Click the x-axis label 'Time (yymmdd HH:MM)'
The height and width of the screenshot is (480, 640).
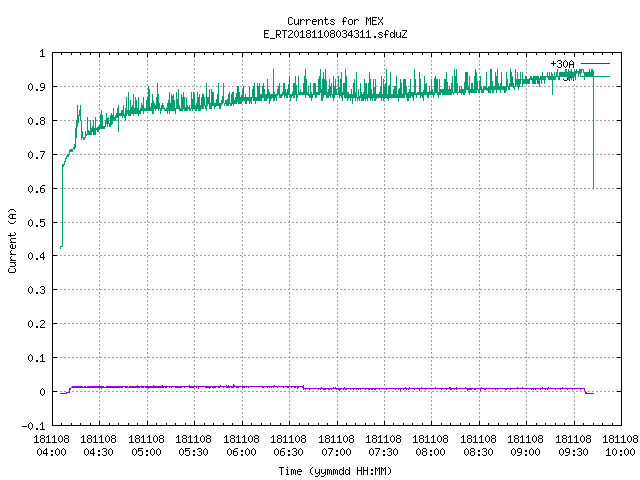pyautogui.click(x=335, y=471)
